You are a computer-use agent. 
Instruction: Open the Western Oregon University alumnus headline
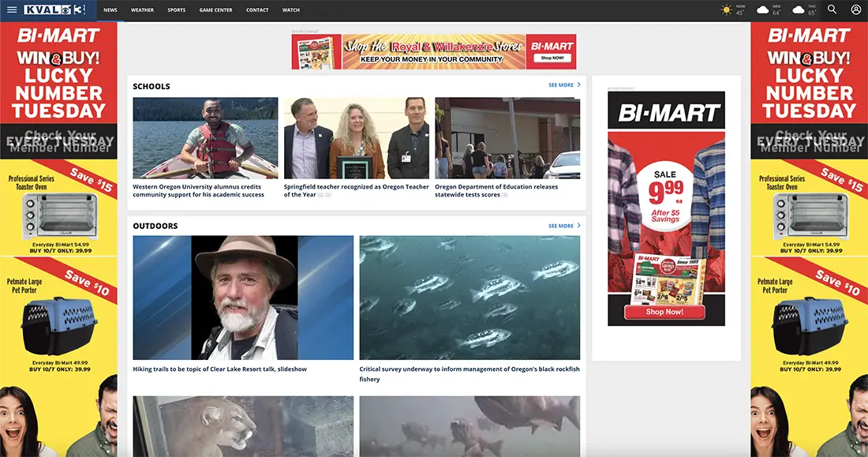pos(198,190)
